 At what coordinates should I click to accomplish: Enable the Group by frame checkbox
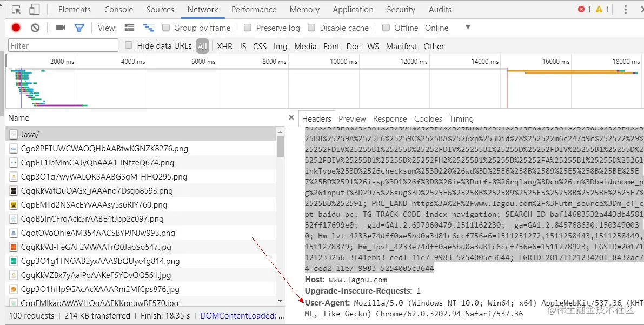pyautogui.click(x=166, y=28)
